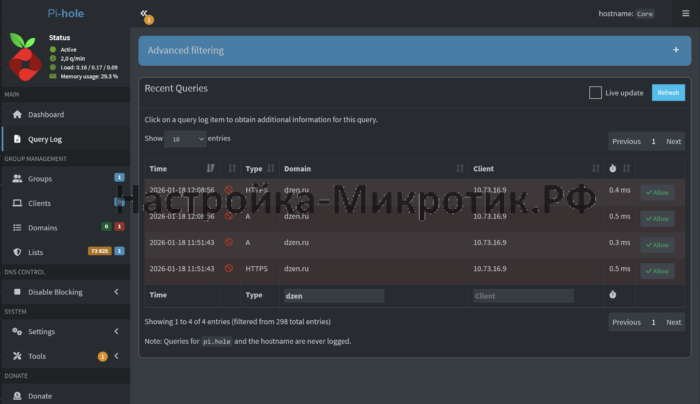Expand Advanced filtering with plus icon

tap(676, 50)
